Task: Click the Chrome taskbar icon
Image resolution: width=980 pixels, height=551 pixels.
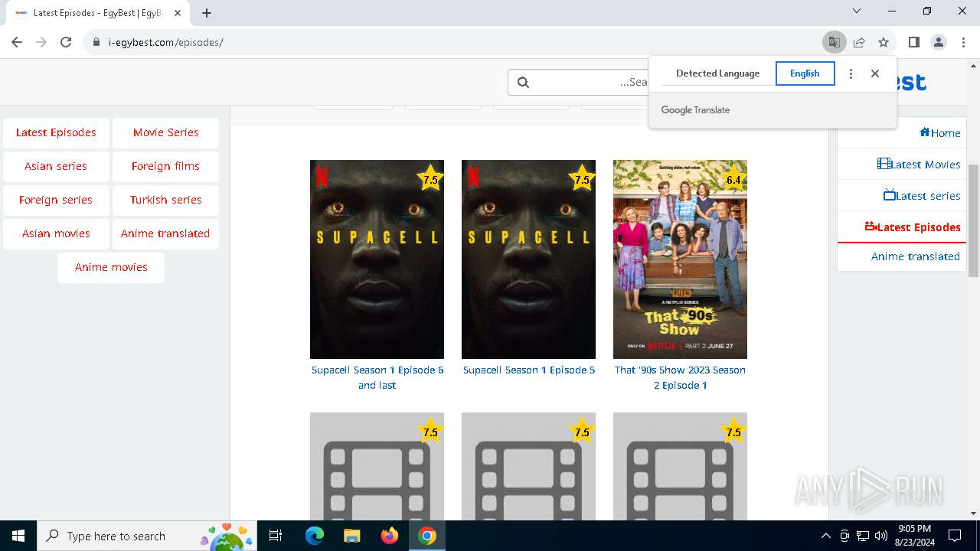Action: point(427,536)
